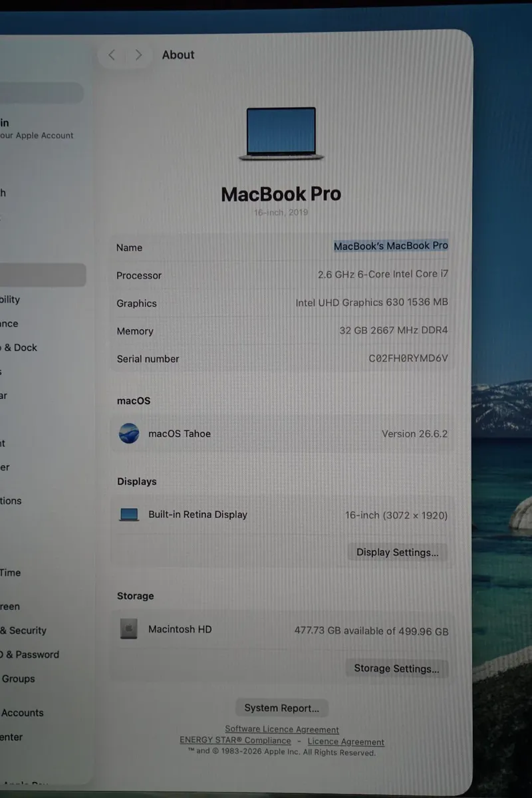Image resolution: width=532 pixels, height=798 pixels.
Task: Go forward with the right chevron
Action: [138, 55]
